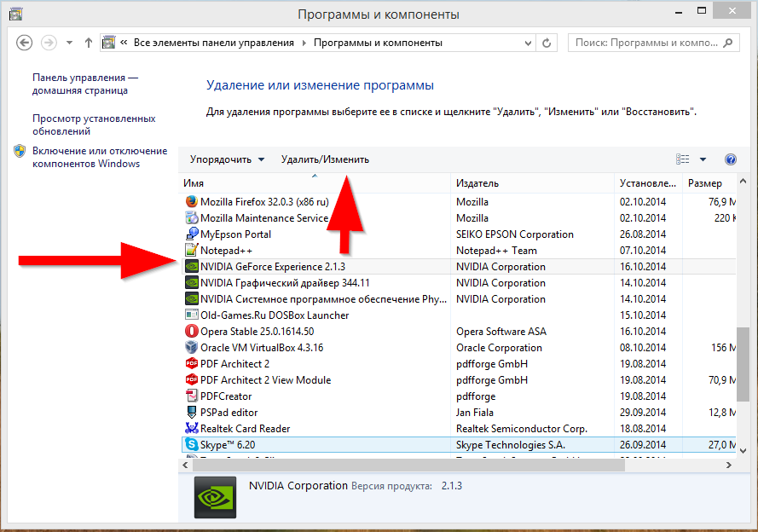This screenshot has height=532, width=758.
Task: Click the NVIDIA Графический драйвер icon
Action: [x=192, y=283]
